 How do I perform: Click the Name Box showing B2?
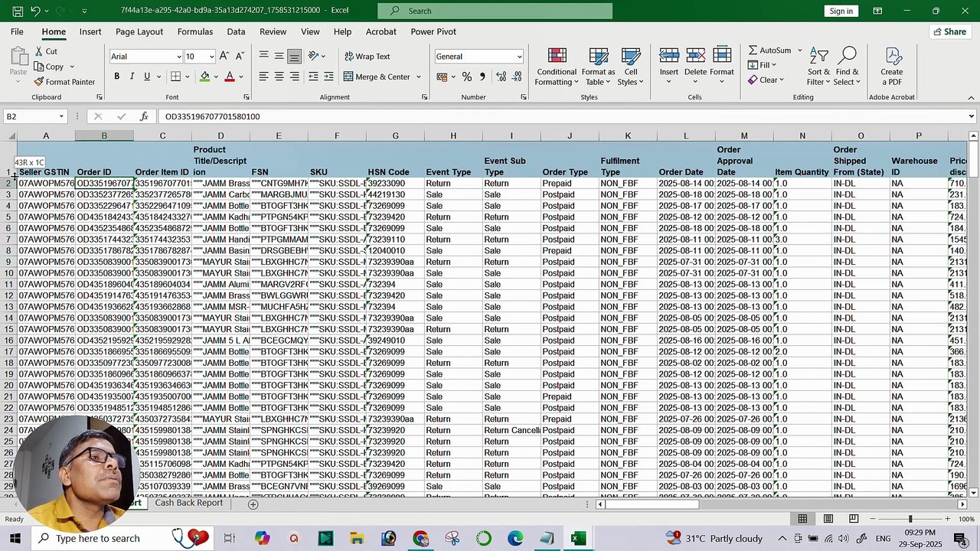coord(34,116)
